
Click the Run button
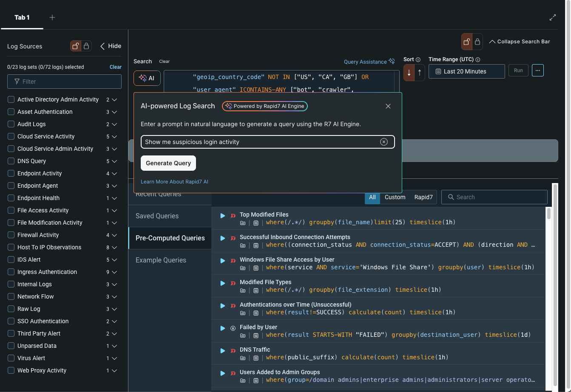click(x=518, y=71)
